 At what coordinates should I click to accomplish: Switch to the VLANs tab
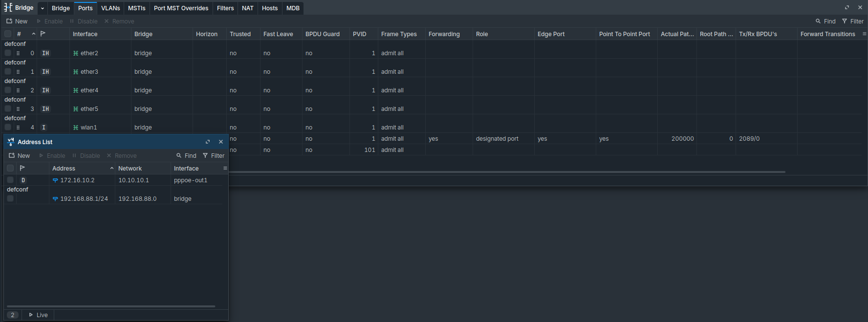pyautogui.click(x=110, y=8)
